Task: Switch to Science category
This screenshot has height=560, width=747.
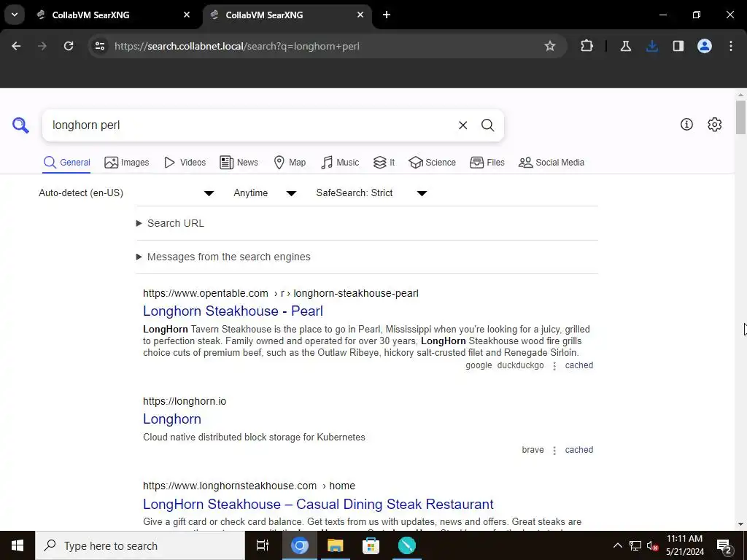Action: tap(432, 163)
